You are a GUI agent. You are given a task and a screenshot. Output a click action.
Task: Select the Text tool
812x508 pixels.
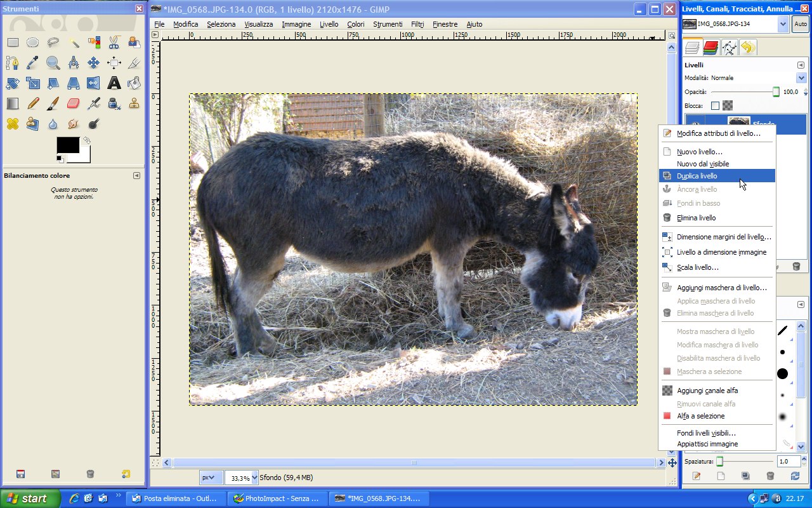click(114, 83)
